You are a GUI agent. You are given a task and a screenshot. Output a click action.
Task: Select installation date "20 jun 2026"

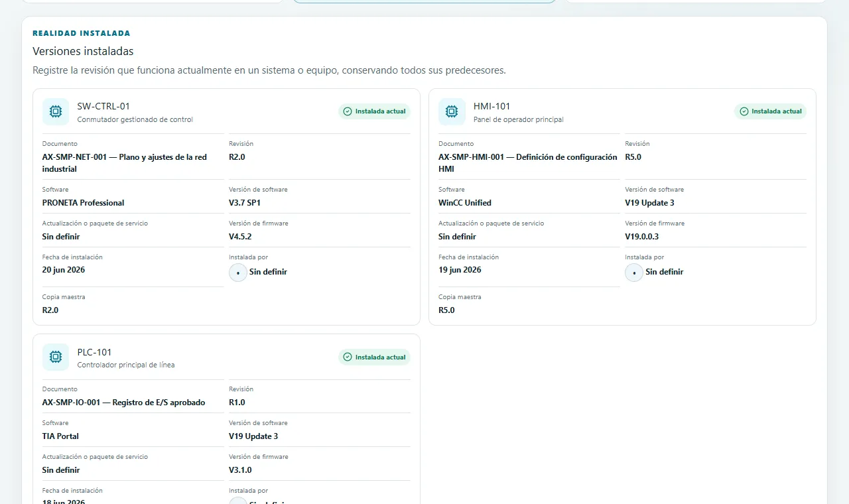click(64, 270)
